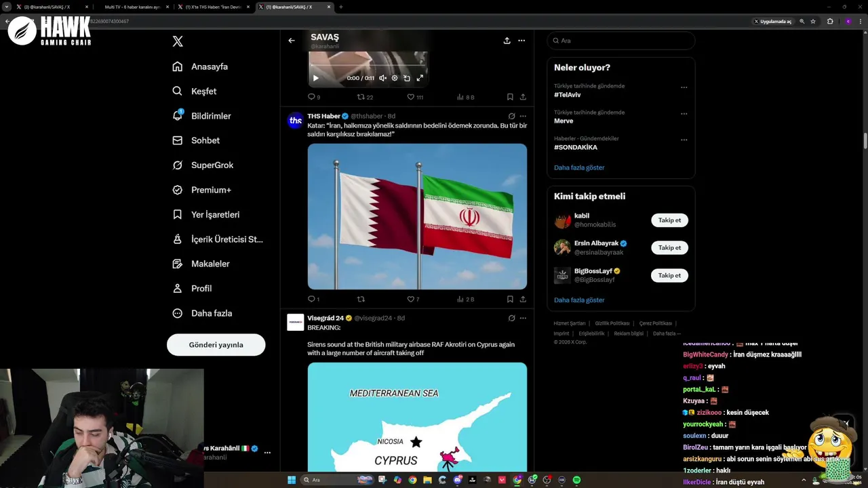The width and height of the screenshot is (868, 488).
Task: Share the SAVAŞ list via header icon
Action: [507, 41]
